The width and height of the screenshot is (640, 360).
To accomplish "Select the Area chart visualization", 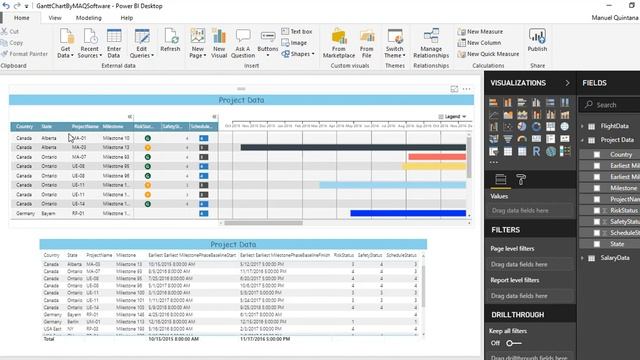I will [x=508, y=115].
